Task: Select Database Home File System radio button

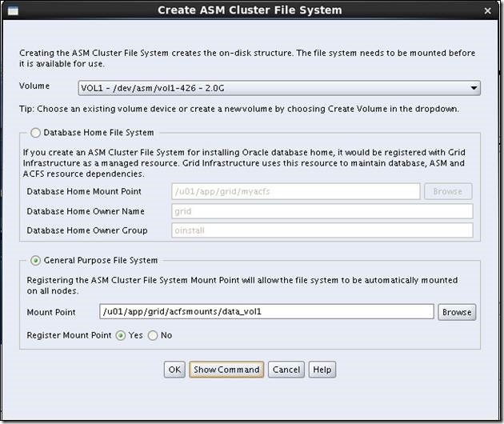Action: point(36,133)
